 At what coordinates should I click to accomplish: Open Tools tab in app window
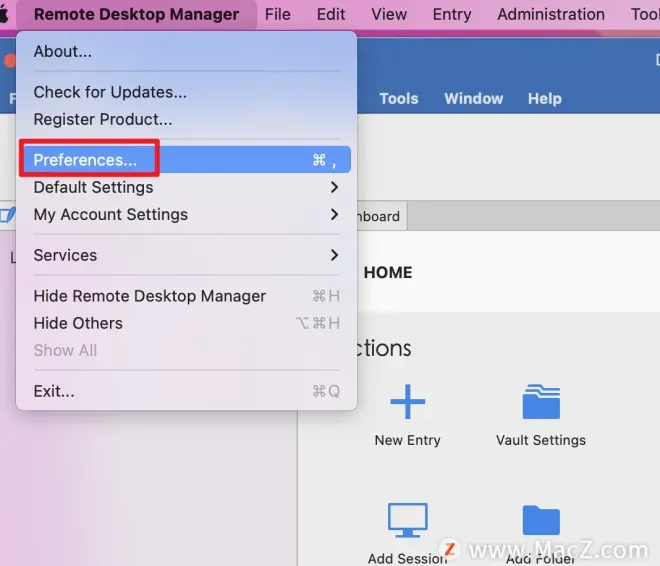click(399, 98)
